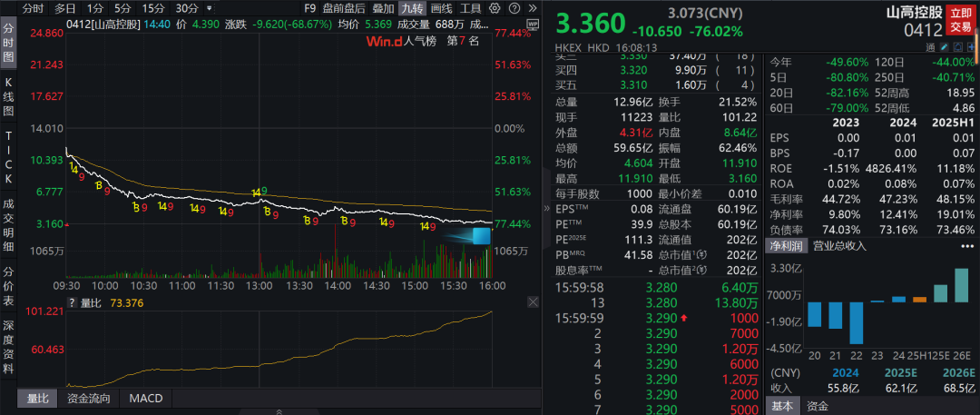This screenshot has height=415, width=980.
Task: Click the PE TTM value 39.9
Action: [x=643, y=224]
